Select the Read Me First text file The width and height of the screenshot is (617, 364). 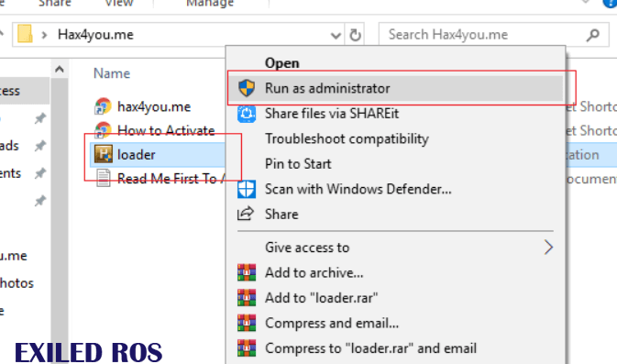[x=171, y=179]
